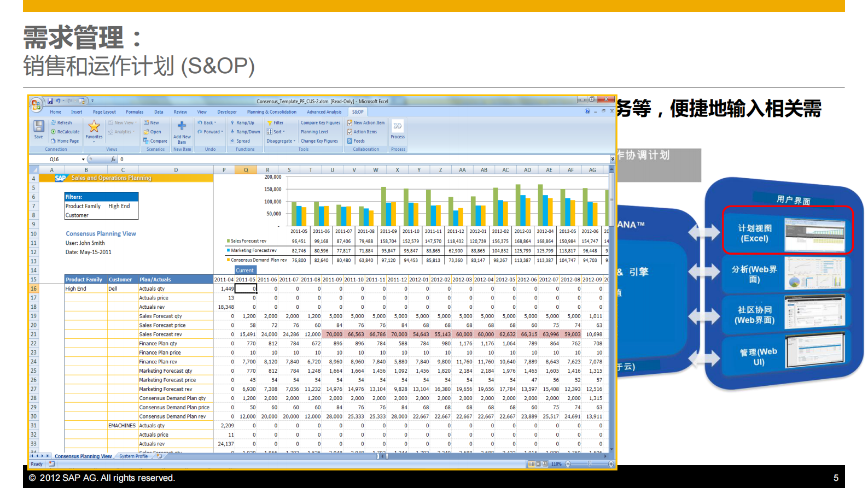
Task: Click the Excel Help question mark icon
Action: pos(587,111)
